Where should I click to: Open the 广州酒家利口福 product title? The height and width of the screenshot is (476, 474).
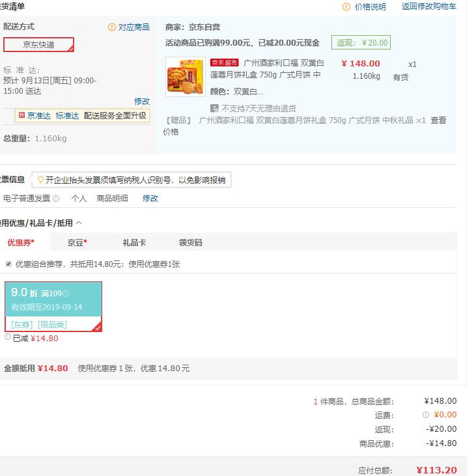click(x=267, y=69)
